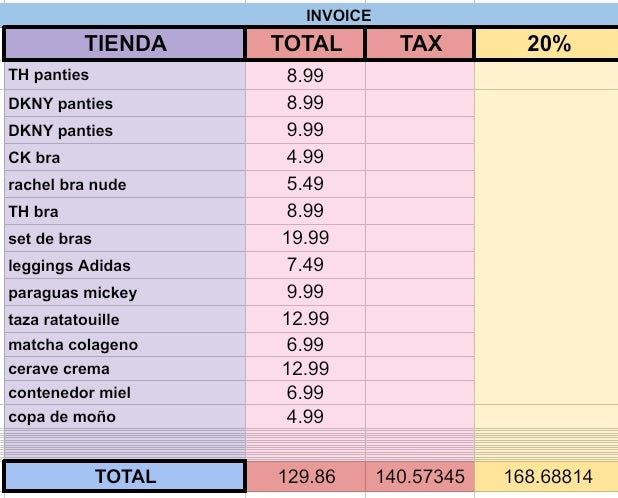Select the TAX column header cell
618x498 pixels.
click(x=420, y=44)
